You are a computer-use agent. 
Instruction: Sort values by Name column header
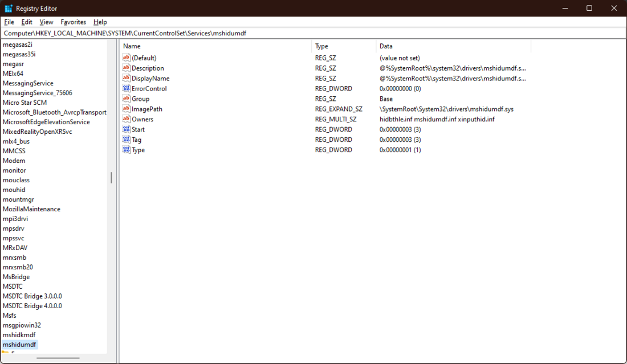coord(215,46)
